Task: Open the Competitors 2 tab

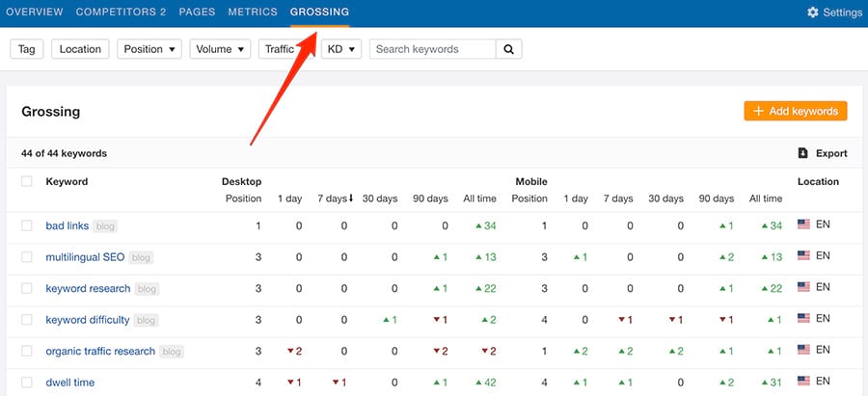Action: click(121, 13)
